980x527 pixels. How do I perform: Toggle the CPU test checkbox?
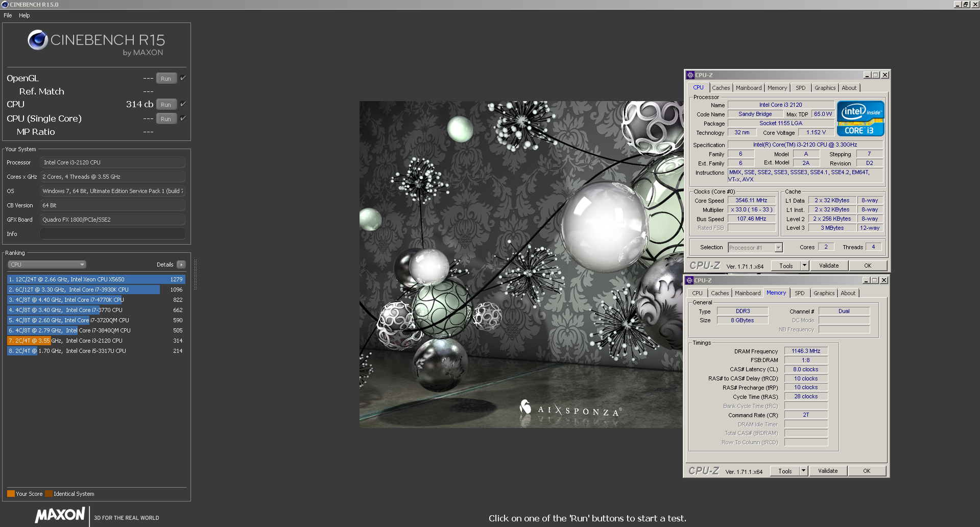click(x=183, y=104)
